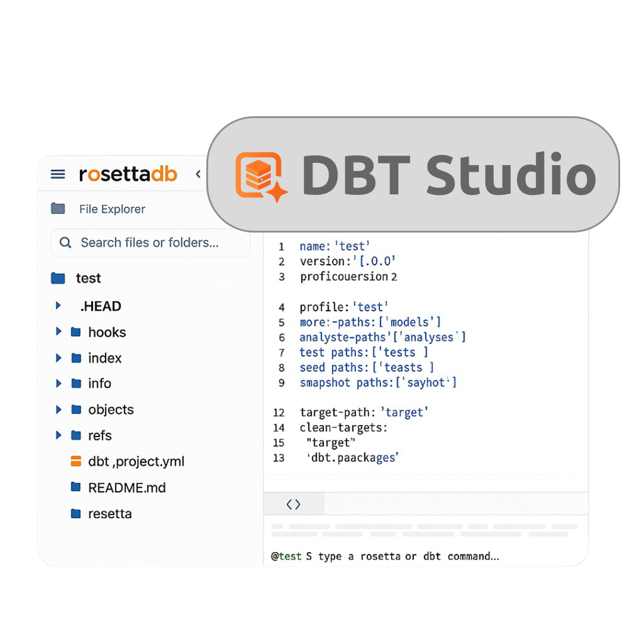Click the code view icon below the editor
Image resolution: width=644 pixels, height=644 pixels.
point(293,504)
